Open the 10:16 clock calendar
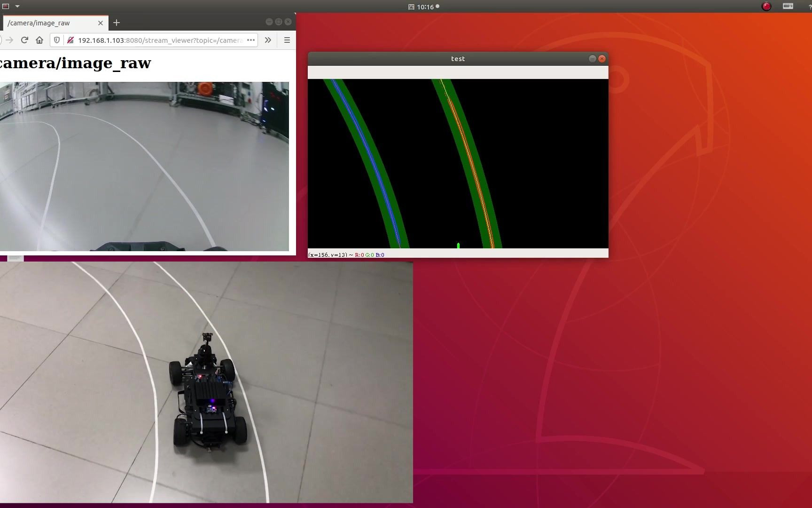 pos(424,7)
